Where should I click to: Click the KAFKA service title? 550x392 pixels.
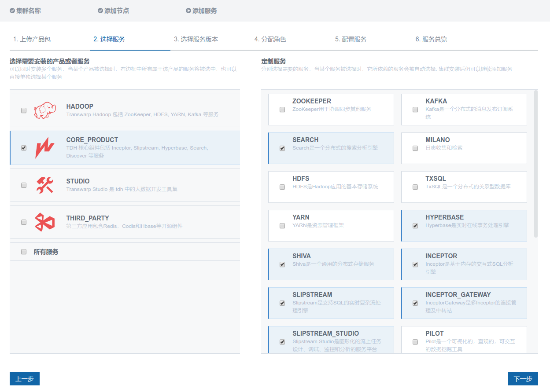pos(436,101)
